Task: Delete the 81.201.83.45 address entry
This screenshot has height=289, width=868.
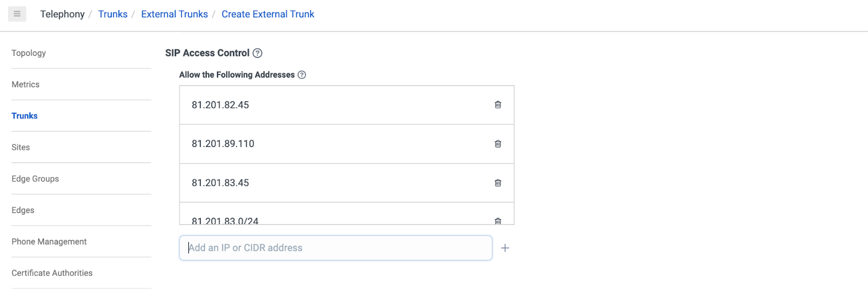Action: [498, 183]
